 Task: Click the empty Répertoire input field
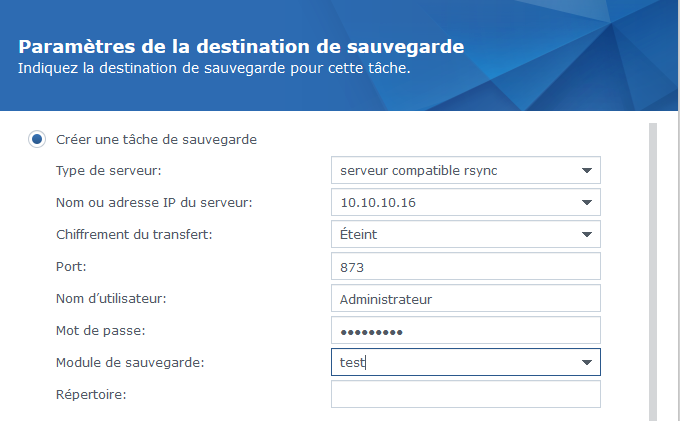click(x=465, y=394)
